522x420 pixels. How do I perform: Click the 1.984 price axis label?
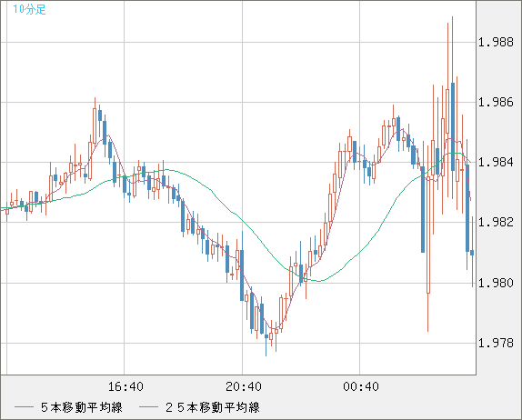496,162
